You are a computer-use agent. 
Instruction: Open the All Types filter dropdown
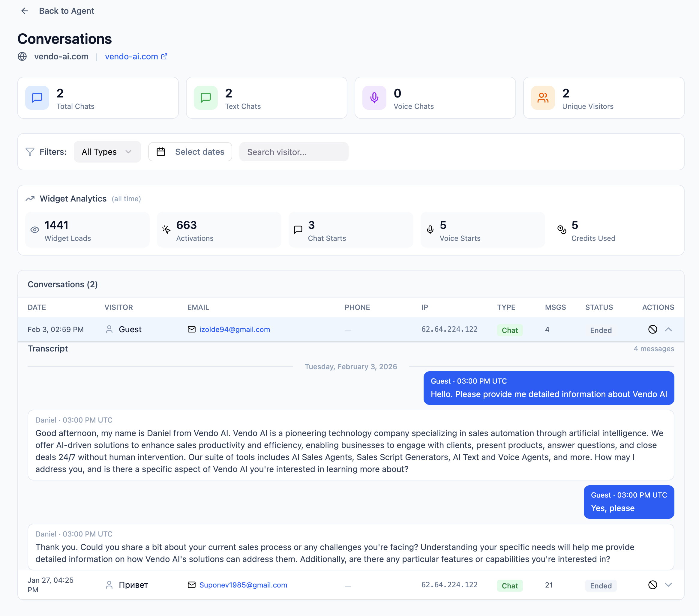click(107, 152)
